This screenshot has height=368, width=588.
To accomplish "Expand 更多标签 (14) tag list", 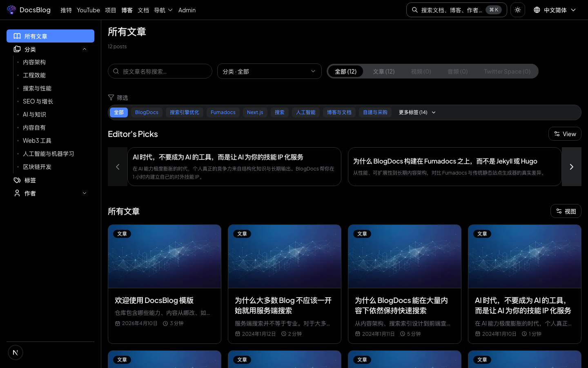I will [x=417, y=112].
